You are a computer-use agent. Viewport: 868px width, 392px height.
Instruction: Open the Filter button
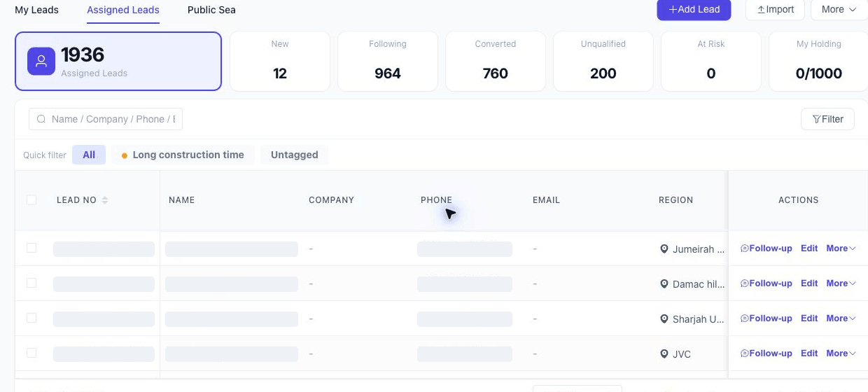tap(827, 119)
